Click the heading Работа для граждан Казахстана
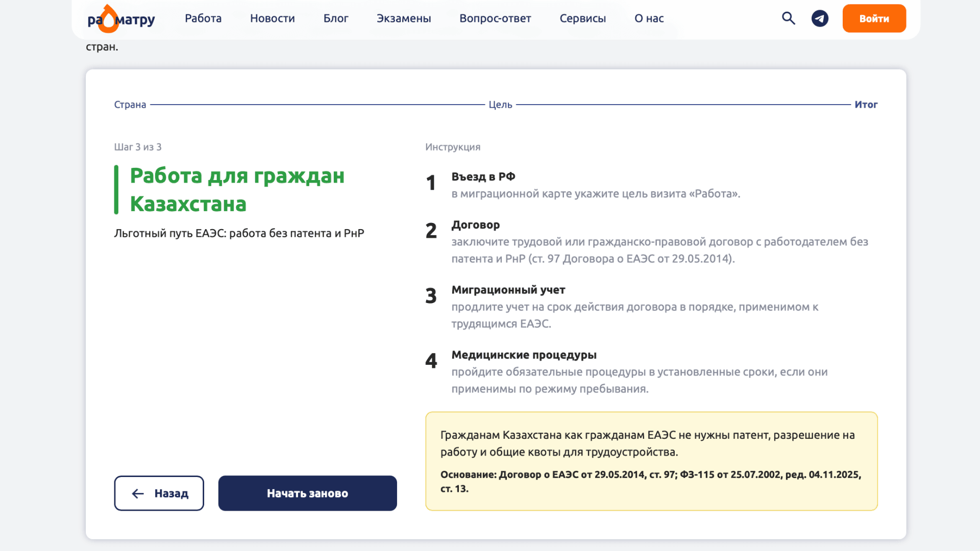980x551 pixels. [237, 190]
